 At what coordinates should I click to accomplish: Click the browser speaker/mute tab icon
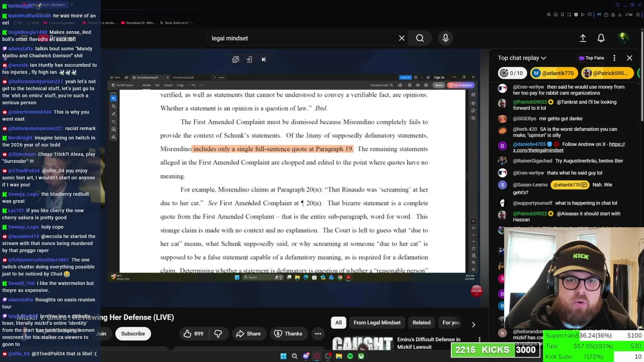coord(599,15)
